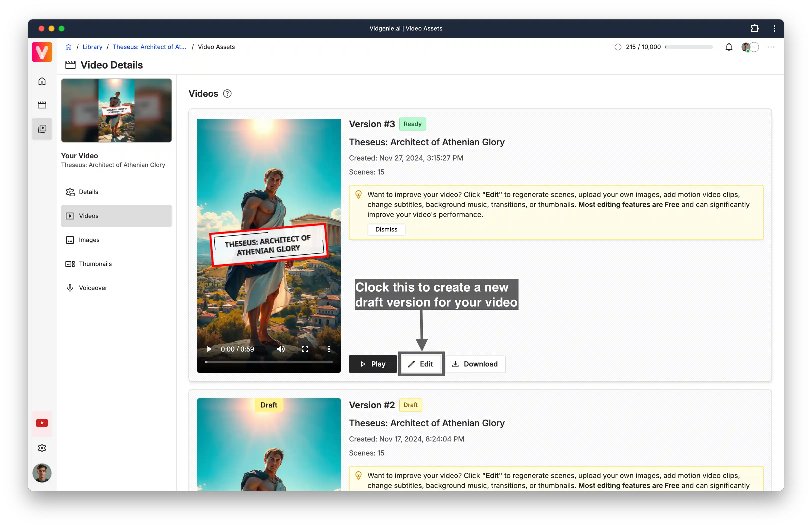The image size is (812, 528).
Task: Click the profile avatar in top bar
Action: tap(745, 47)
